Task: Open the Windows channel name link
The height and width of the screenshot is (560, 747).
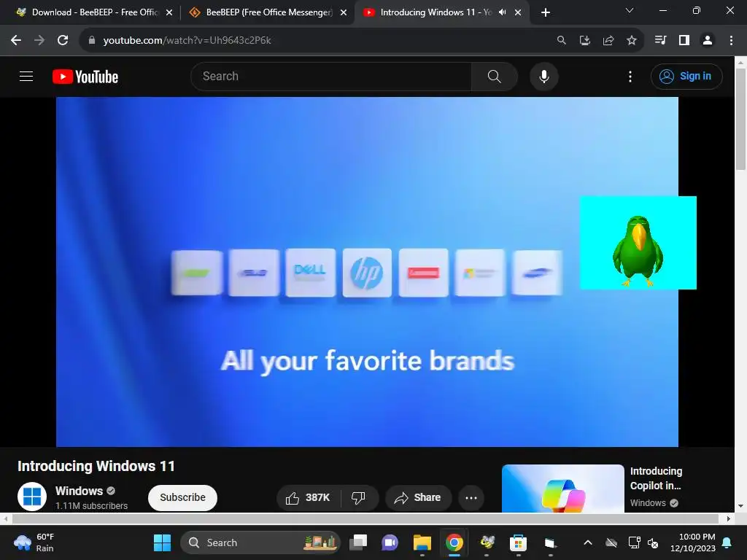Action: click(x=79, y=491)
